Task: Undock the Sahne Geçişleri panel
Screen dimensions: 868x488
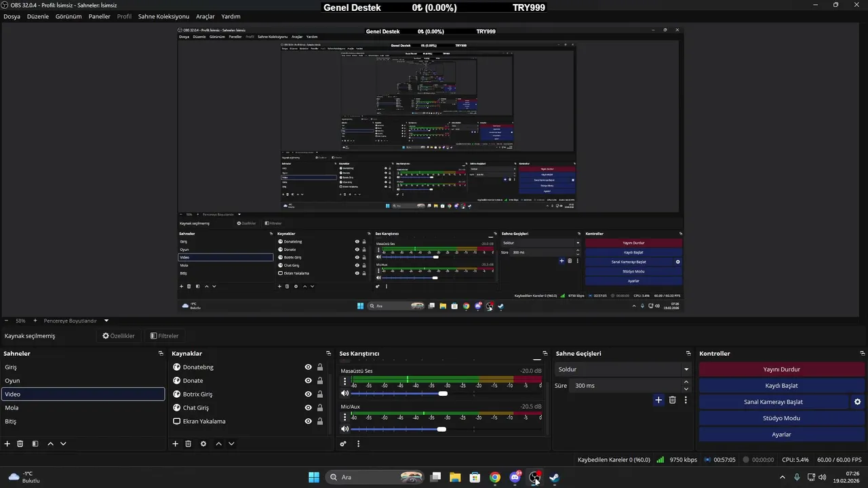Action: (688, 354)
